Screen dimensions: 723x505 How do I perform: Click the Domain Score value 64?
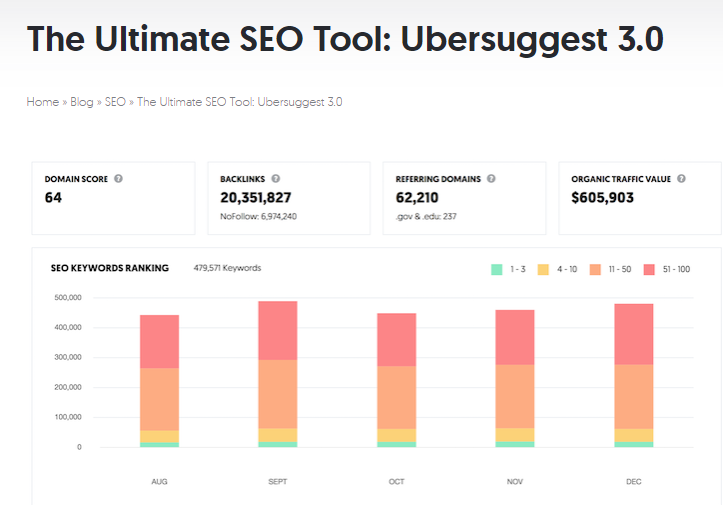[x=53, y=198]
